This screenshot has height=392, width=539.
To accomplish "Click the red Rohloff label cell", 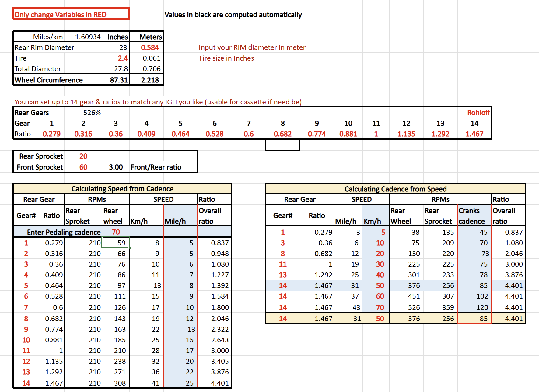I will [x=478, y=113].
